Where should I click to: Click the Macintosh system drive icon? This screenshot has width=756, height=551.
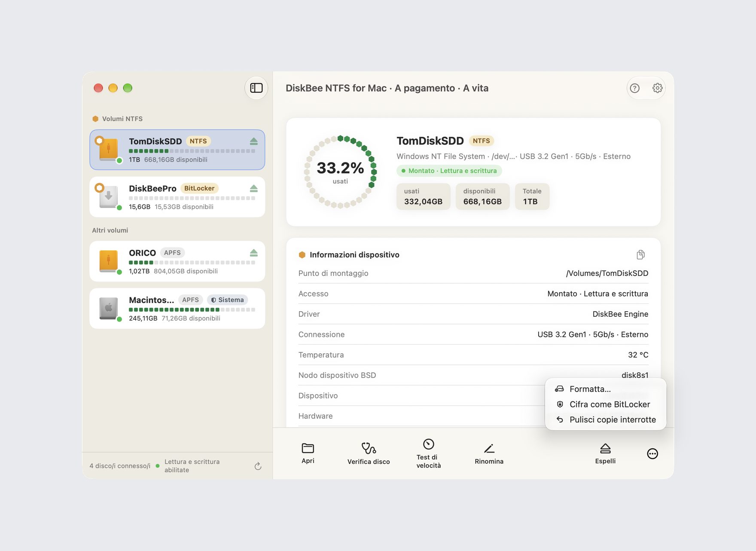108,308
